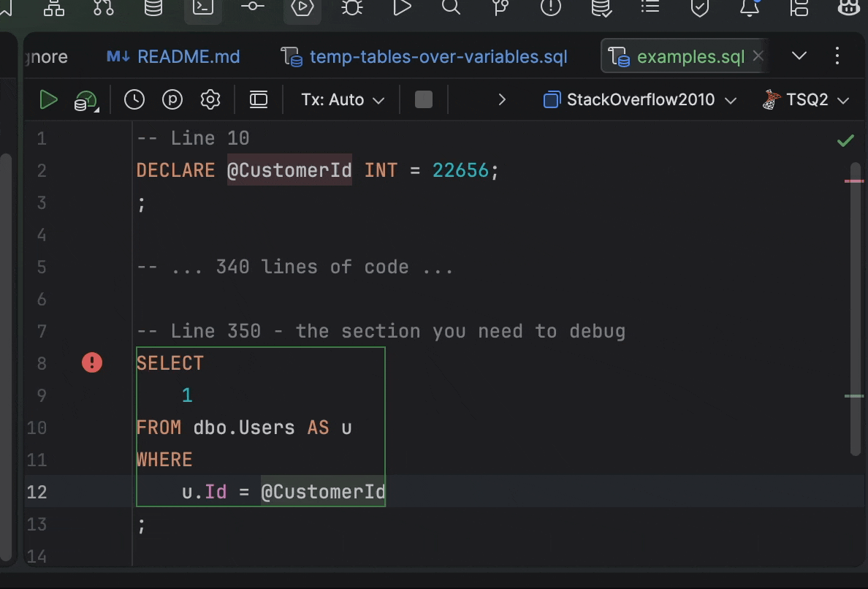Browse query history clock icon

coord(134,99)
